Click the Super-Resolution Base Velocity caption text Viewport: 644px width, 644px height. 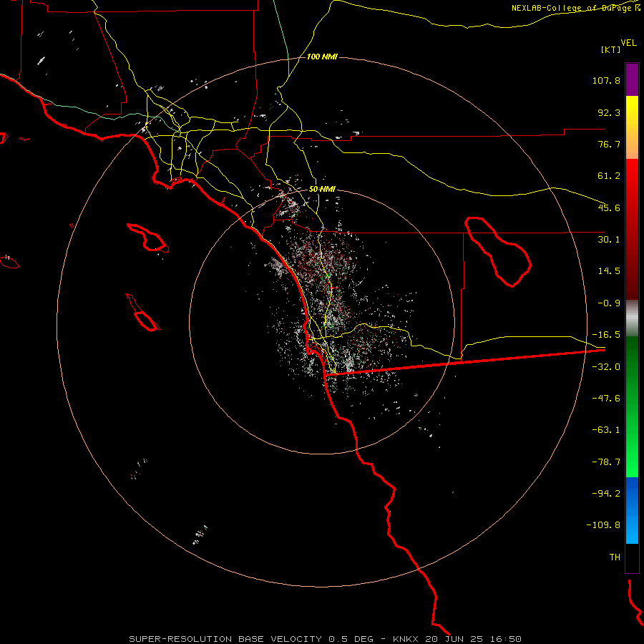[x=326, y=639]
